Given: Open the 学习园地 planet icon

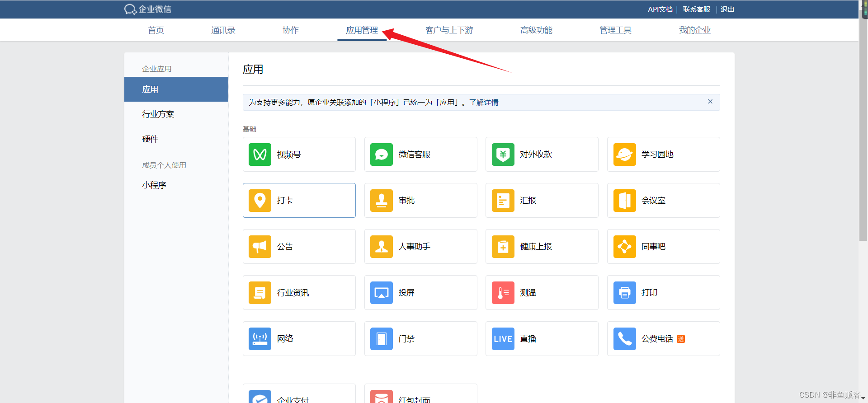Looking at the screenshot, I should pyautogui.click(x=625, y=155).
